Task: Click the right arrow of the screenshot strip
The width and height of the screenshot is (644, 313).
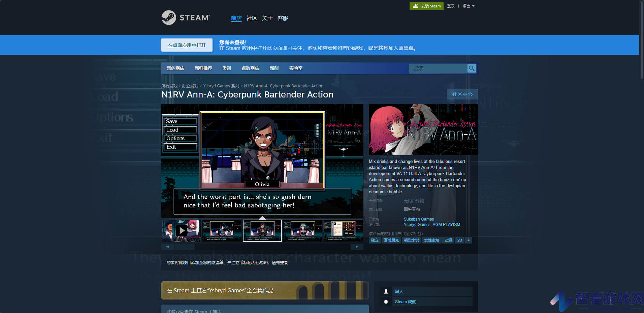Action: [357, 247]
